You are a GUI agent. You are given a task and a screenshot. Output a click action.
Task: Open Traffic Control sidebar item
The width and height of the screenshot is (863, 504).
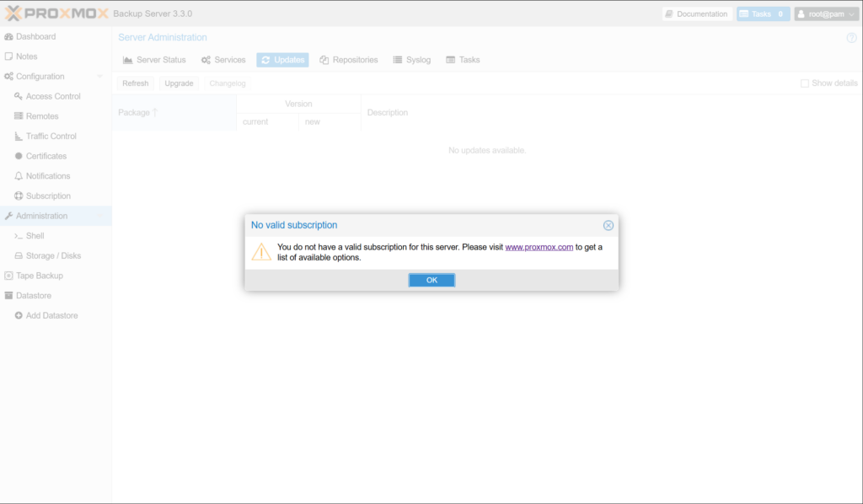coord(51,136)
